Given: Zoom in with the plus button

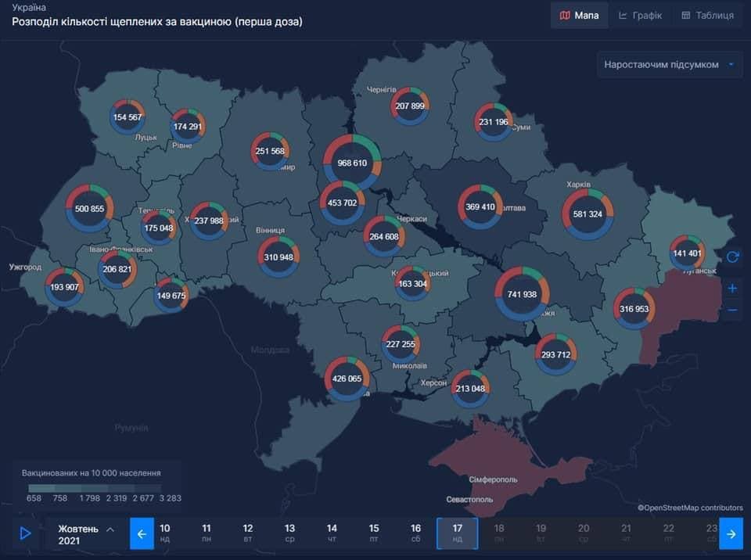Looking at the screenshot, I should tap(732, 288).
